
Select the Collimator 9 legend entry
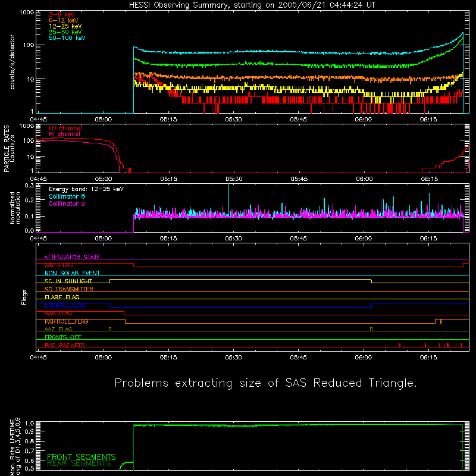pos(67,203)
